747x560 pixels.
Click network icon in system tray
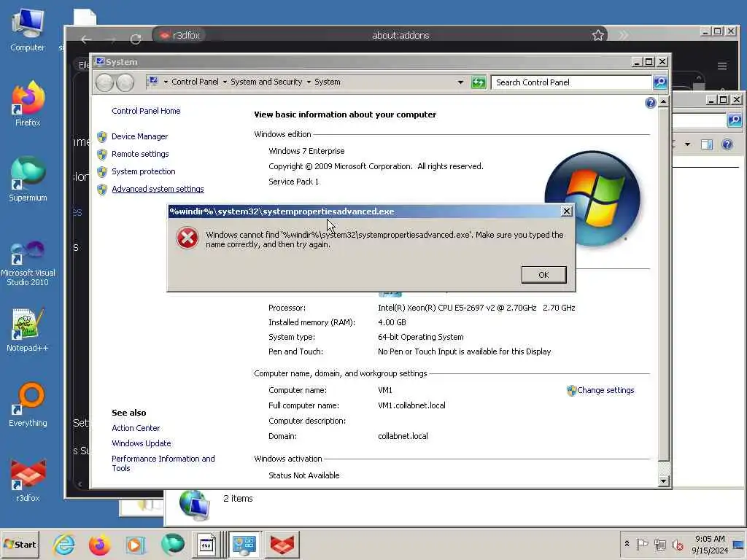coord(659,544)
